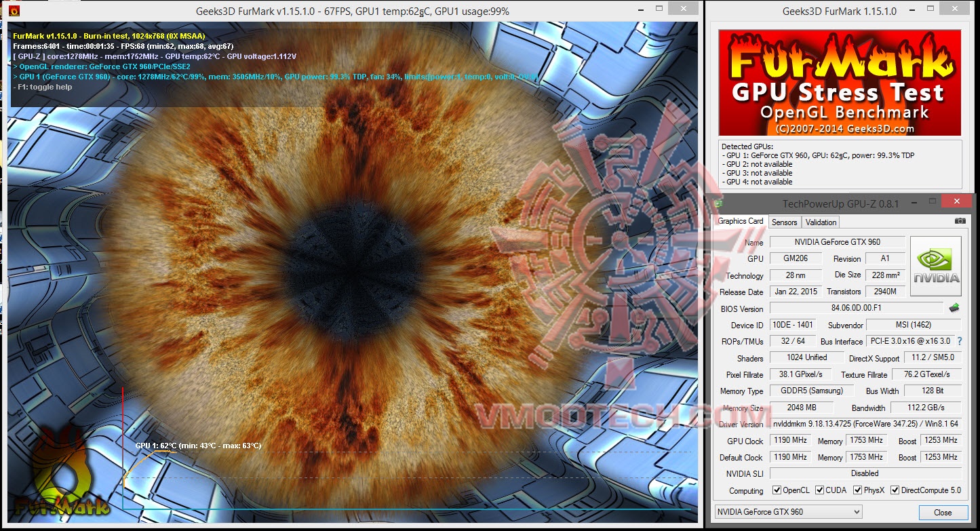The width and height of the screenshot is (980, 531).
Task: Uncheck the OpenCL computing checkbox
Action: (x=777, y=490)
